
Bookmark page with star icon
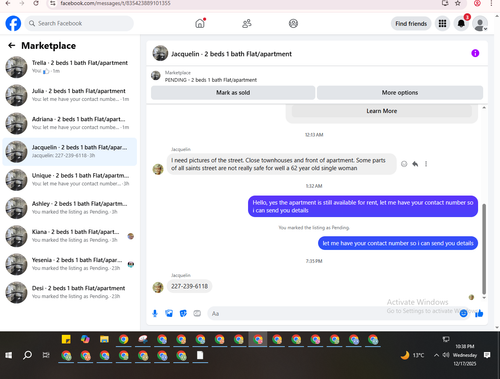coord(458,3)
